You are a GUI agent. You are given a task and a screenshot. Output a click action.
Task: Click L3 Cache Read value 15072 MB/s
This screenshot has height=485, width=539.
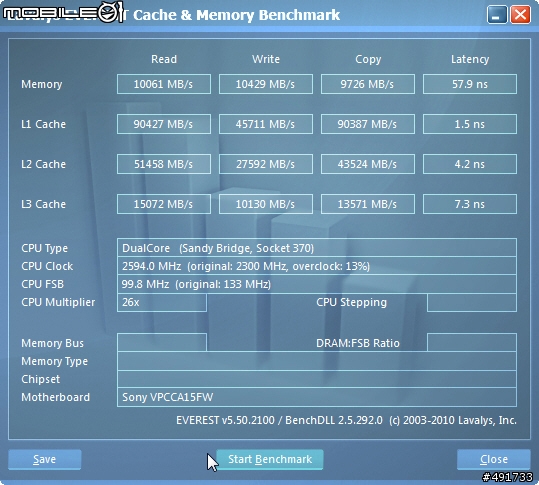[164, 204]
